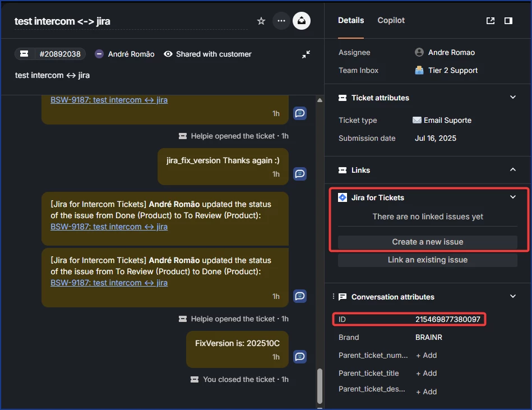Open the pop-out external window icon
Image resolution: width=532 pixels, height=410 pixels.
pos(491,21)
